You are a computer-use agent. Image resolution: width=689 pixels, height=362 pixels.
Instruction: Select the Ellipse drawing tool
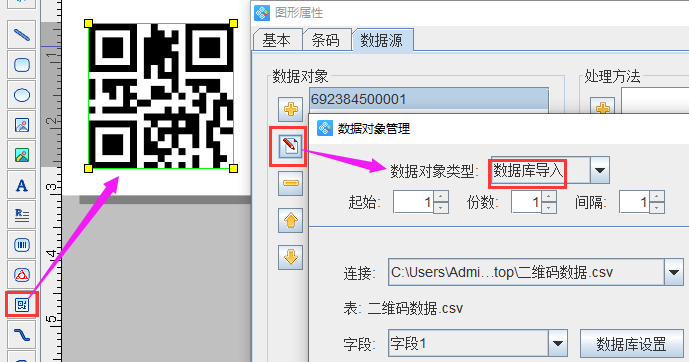[x=22, y=95]
